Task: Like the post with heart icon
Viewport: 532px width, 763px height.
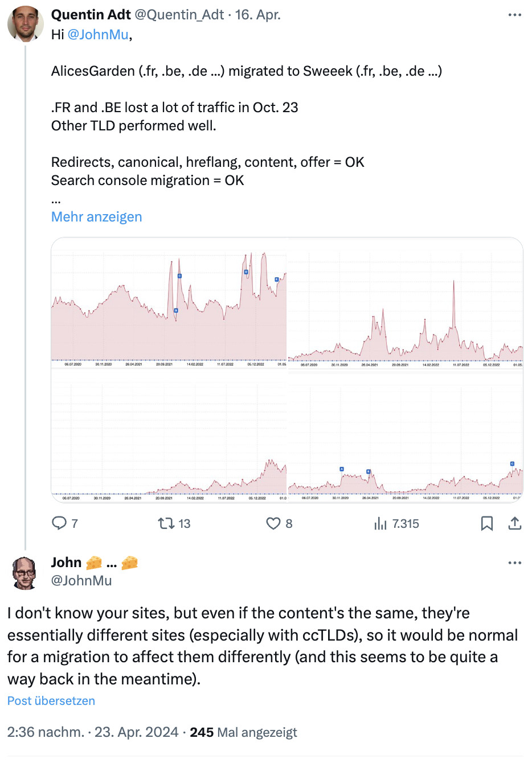Action: [x=273, y=523]
